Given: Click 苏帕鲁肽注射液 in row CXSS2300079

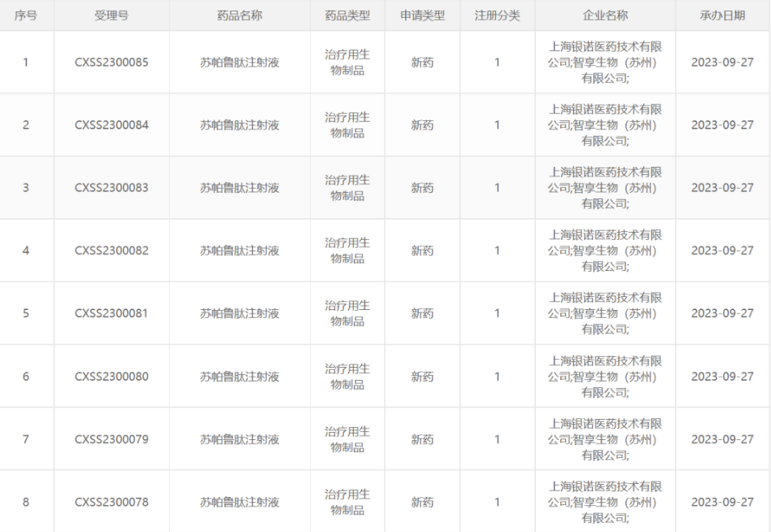Looking at the screenshot, I should pos(239,439).
